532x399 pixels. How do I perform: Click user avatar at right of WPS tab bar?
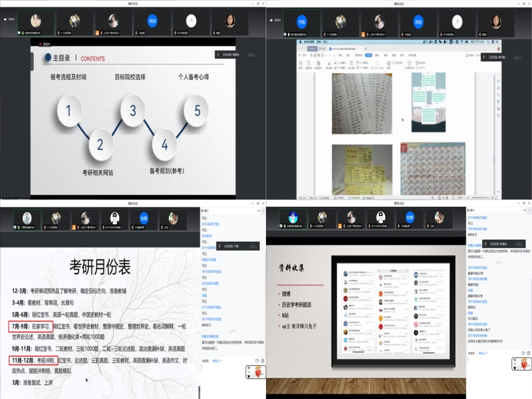(498, 49)
